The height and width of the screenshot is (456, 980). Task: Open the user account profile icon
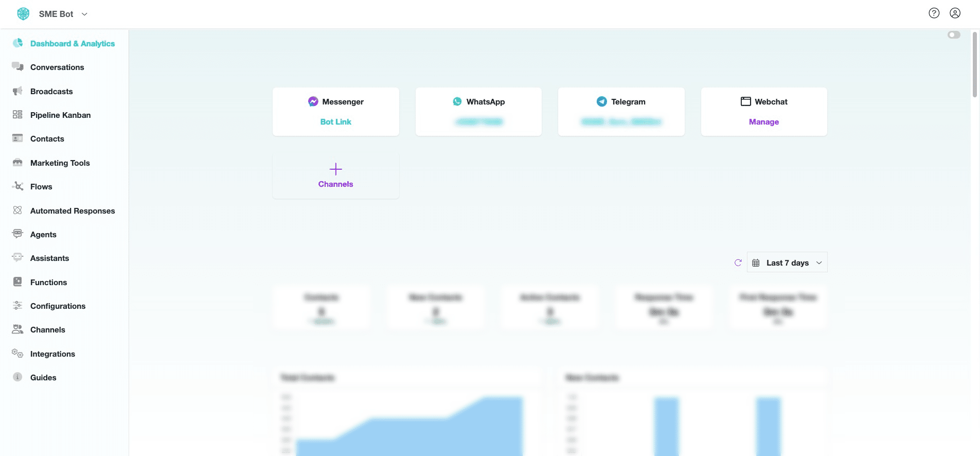(955, 13)
